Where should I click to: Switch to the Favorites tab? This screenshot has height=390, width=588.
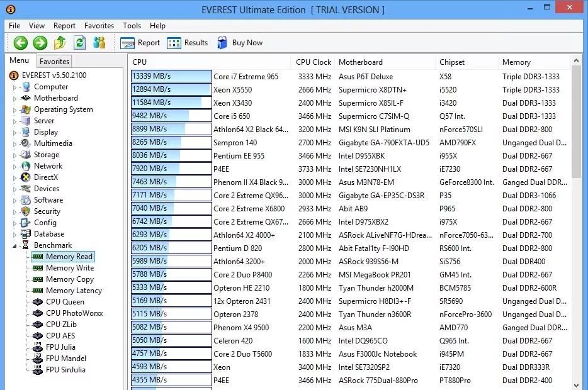[x=54, y=61]
